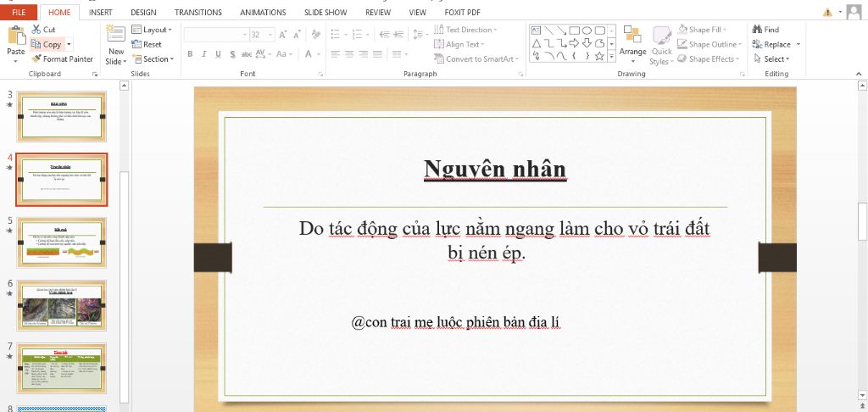
Task: Choose the Isosceles Triangle shape
Action: pos(536,43)
